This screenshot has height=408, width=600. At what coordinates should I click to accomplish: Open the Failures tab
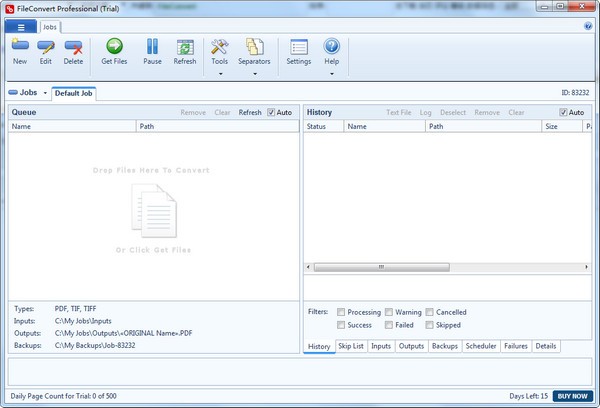pos(516,346)
